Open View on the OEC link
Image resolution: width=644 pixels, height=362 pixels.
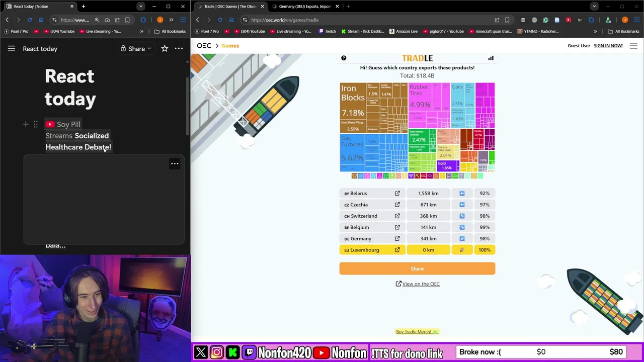(418, 284)
